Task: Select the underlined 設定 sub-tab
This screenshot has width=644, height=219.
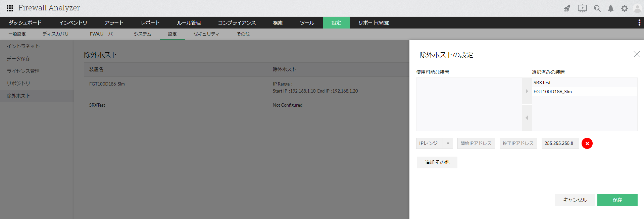Action: coord(172,34)
